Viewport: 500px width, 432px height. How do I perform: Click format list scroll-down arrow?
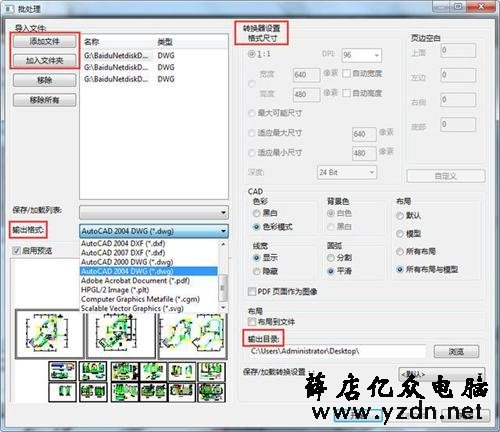click(x=223, y=308)
